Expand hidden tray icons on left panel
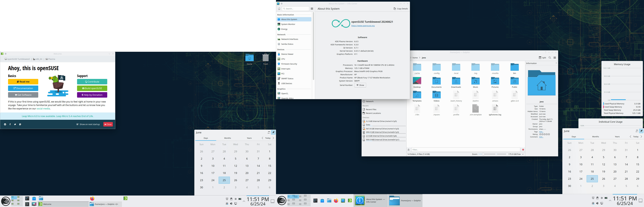This screenshot has height=207, width=644. pos(244,201)
